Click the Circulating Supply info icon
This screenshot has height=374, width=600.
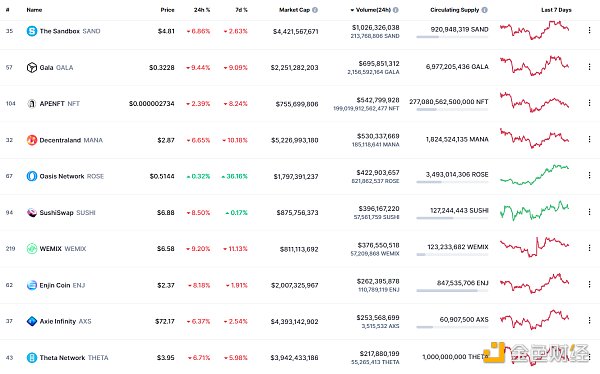click(x=484, y=10)
